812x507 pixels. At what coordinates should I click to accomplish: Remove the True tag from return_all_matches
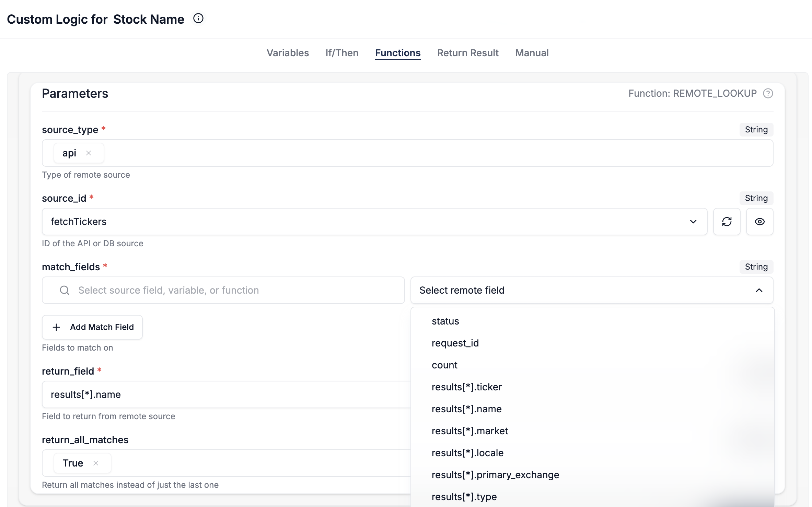point(96,463)
